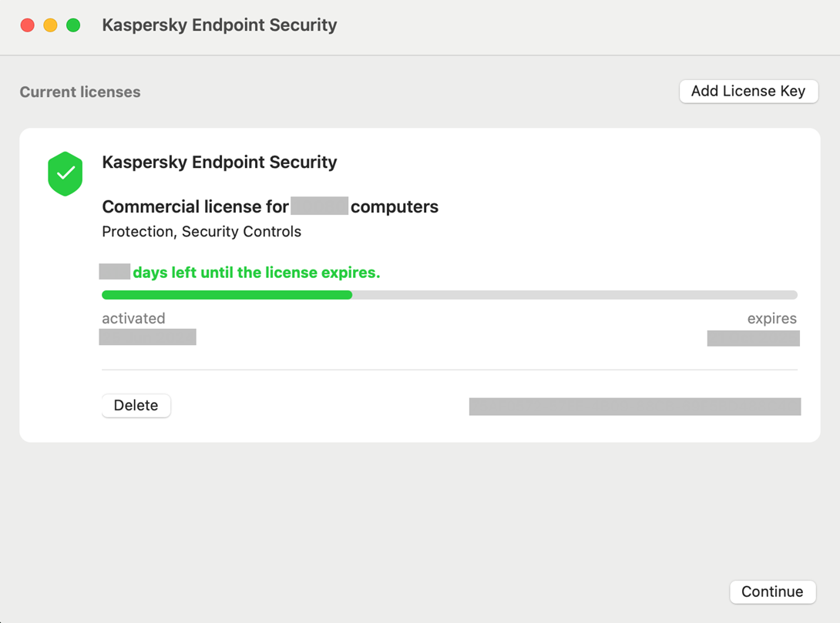This screenshot has height=623, width=840.
Task: Click the redacted activation date below activated
Action: point(148,337)
